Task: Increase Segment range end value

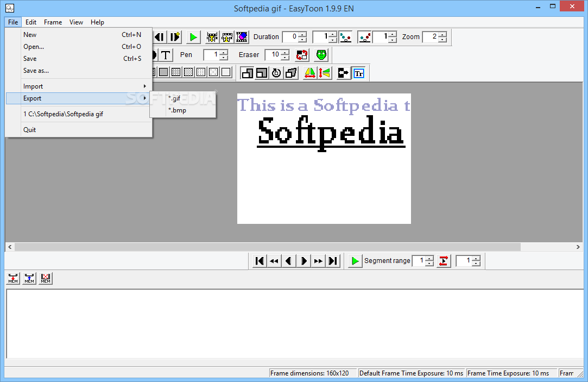Action: pyautogui.click(x=476, y=258)
